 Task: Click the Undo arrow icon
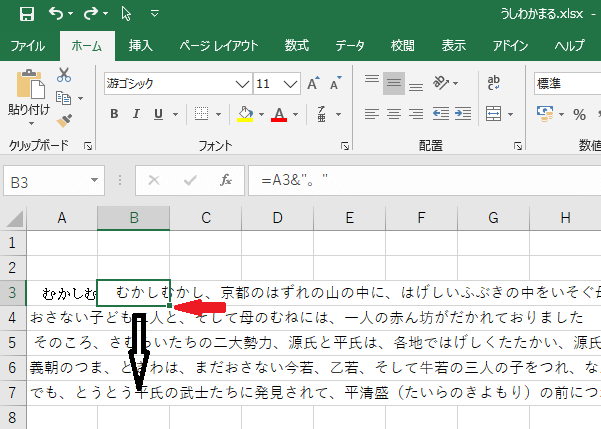(55, 14)
